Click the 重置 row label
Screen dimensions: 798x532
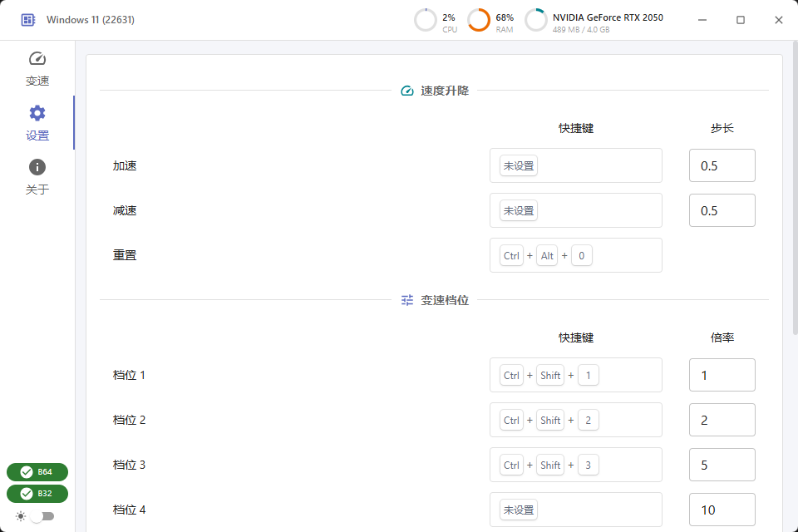[125, 255]
